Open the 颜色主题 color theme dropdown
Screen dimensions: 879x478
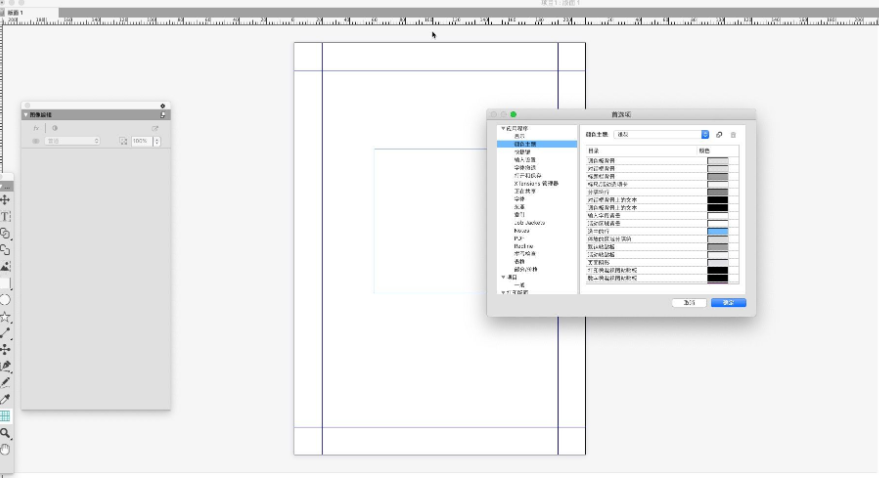[x=661, y=134]
